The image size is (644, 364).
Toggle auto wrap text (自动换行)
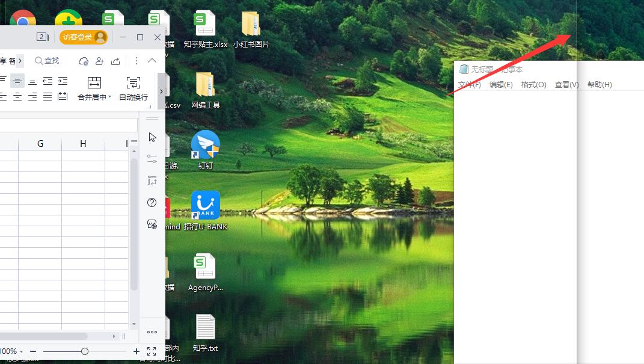[x=133, y=82]
